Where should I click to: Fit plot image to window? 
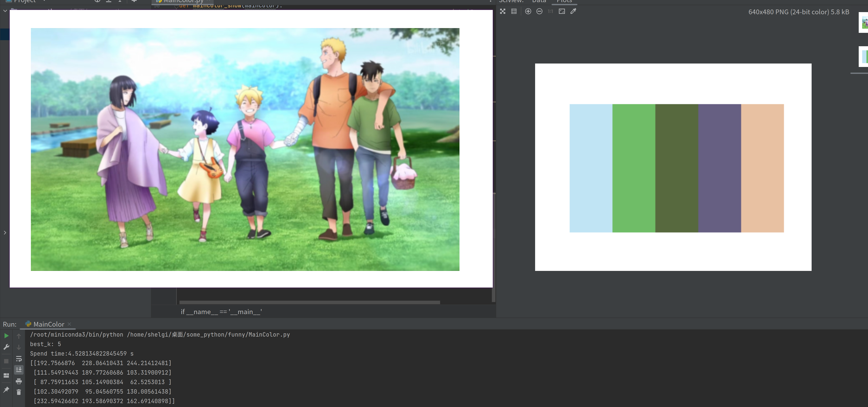[562, 11]
